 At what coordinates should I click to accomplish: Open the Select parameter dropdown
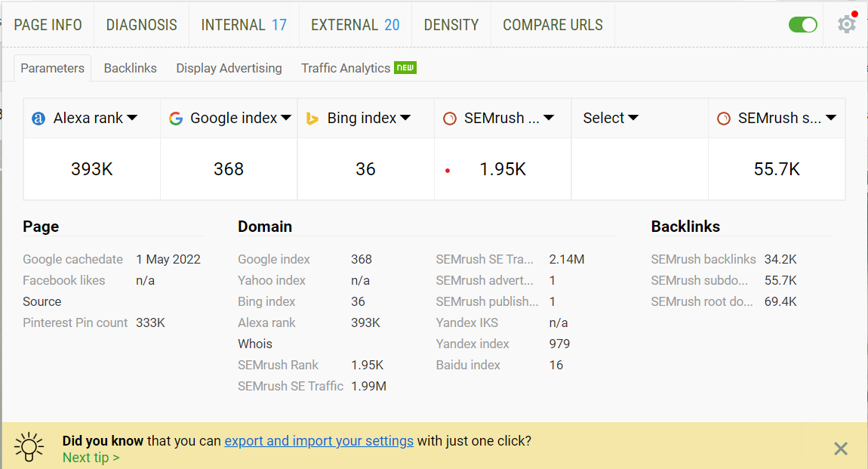point(611,118)
